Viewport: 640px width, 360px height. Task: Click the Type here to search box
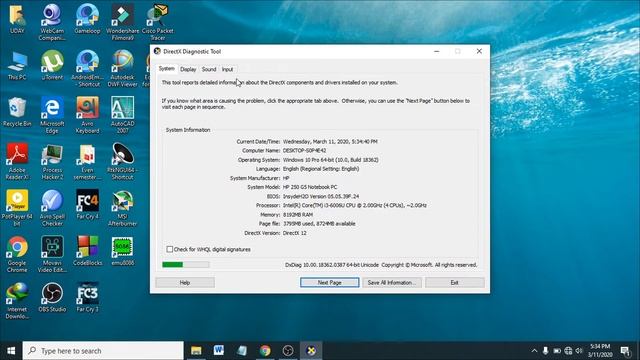tap(103, 351)
